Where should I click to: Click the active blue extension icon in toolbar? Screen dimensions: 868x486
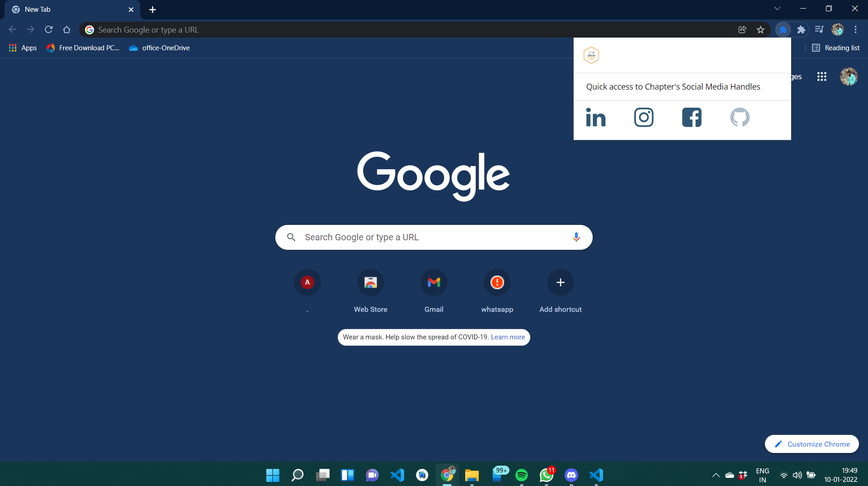click(783, 30)
